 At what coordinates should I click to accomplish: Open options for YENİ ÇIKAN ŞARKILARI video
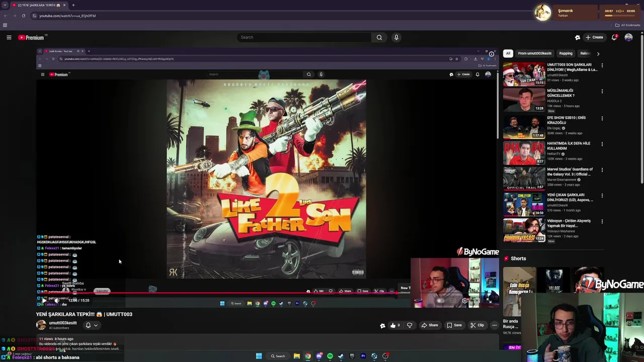point(602,195)
